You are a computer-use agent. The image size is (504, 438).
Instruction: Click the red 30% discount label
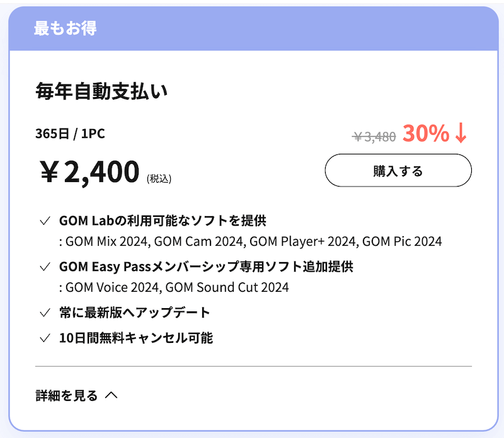click(426, 133)
